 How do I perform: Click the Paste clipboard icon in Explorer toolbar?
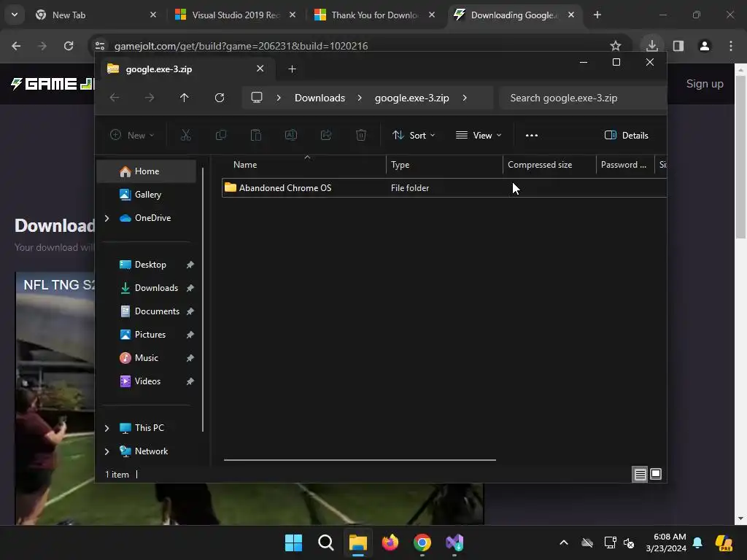(x=256, y=135)
